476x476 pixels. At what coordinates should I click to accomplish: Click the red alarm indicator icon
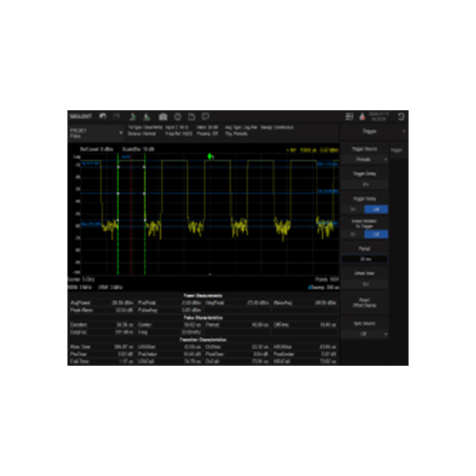click(363, 116)
